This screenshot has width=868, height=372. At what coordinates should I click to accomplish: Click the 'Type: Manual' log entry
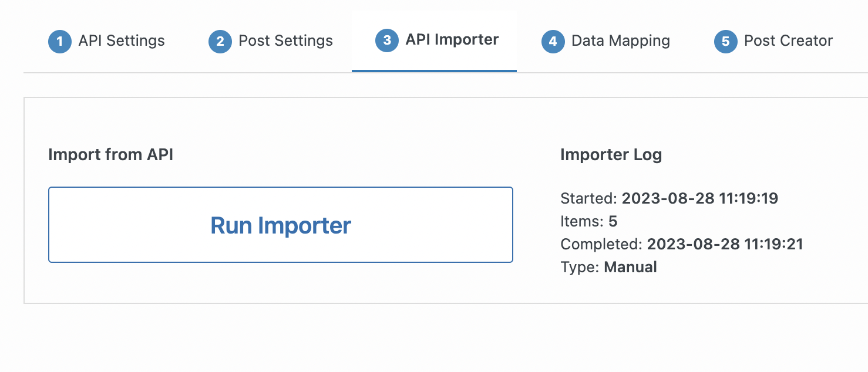pos(609,267)
